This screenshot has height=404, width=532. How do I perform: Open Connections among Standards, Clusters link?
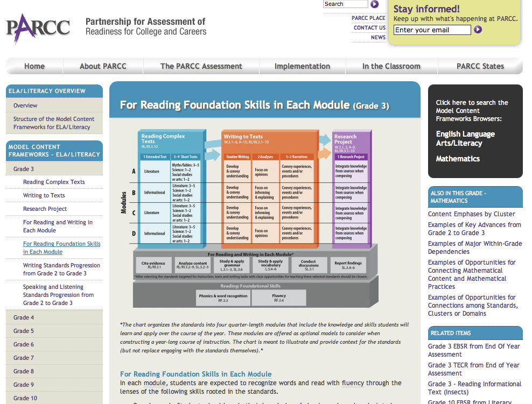(473, 306)
